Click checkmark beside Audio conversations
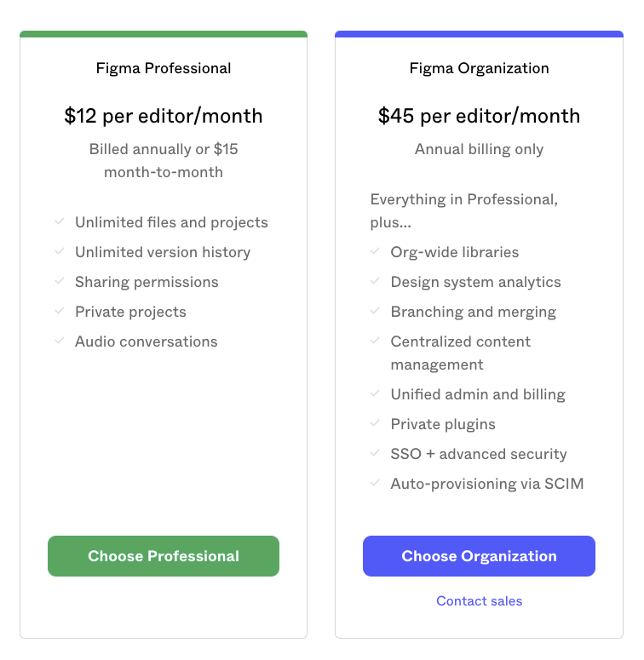Viewport: 644px width, 660px height. 60,341
